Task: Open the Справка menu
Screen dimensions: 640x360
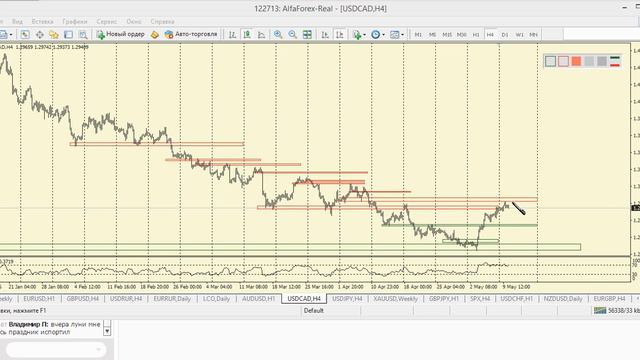Action: point(162,21)
